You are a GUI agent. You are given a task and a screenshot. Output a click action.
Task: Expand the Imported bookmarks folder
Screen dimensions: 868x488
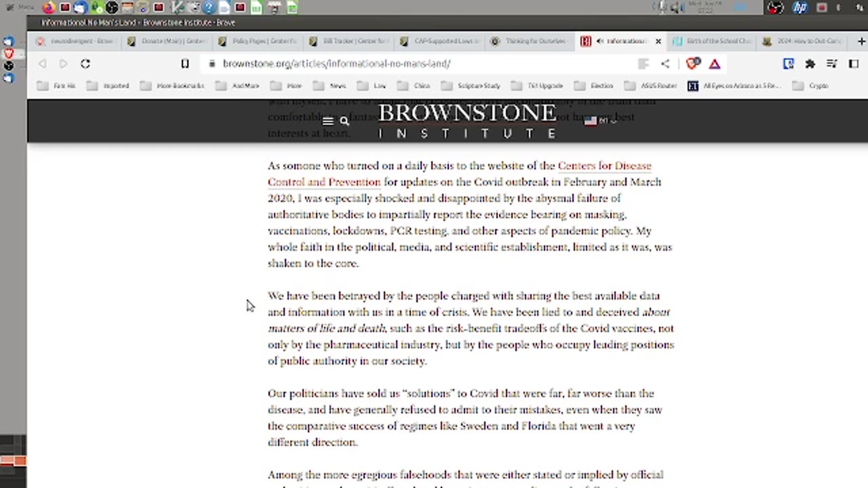(108, 86)
